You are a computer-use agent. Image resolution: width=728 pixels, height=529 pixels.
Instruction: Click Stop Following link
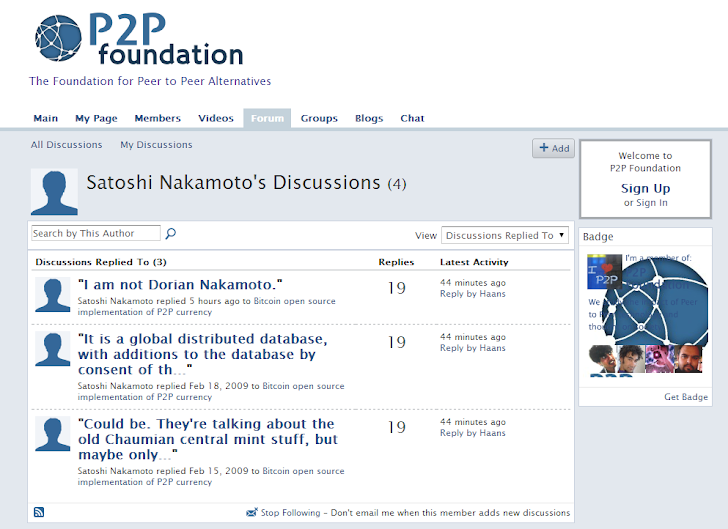[x=290, y=513]
